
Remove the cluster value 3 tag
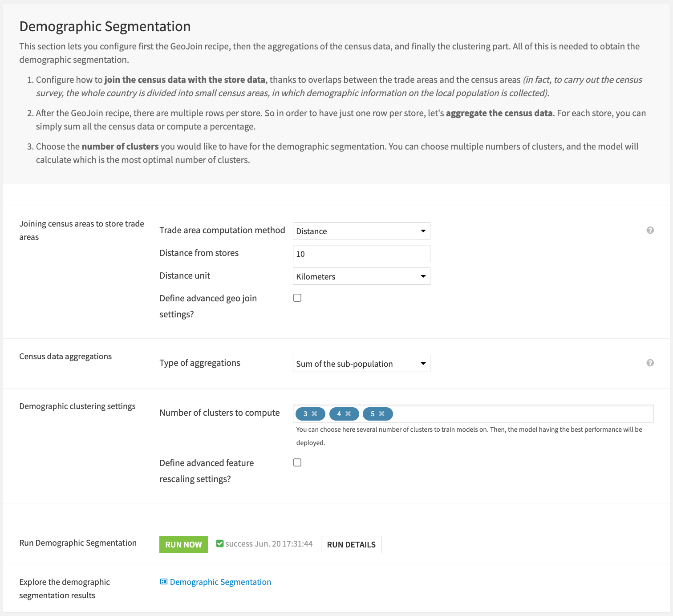(315, 413)
